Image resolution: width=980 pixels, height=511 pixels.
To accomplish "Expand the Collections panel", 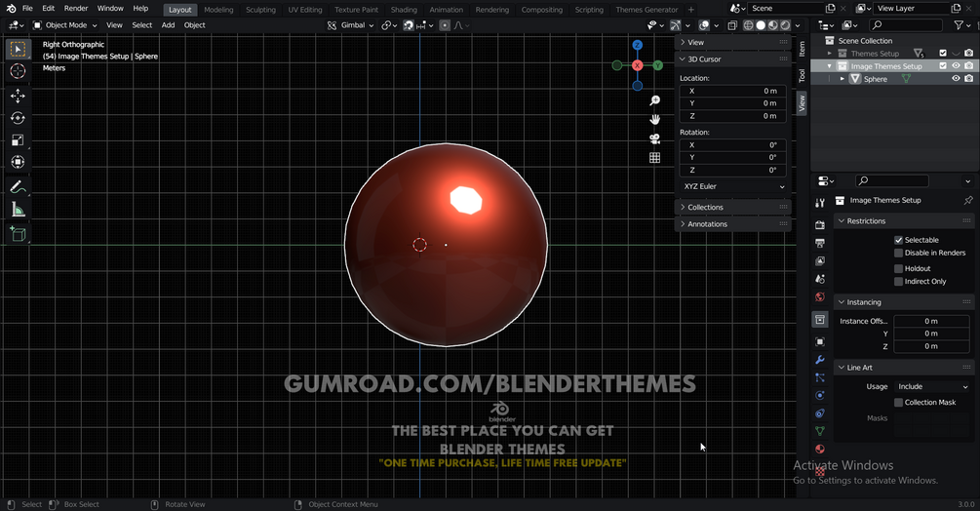I will [x=732, y=207].
